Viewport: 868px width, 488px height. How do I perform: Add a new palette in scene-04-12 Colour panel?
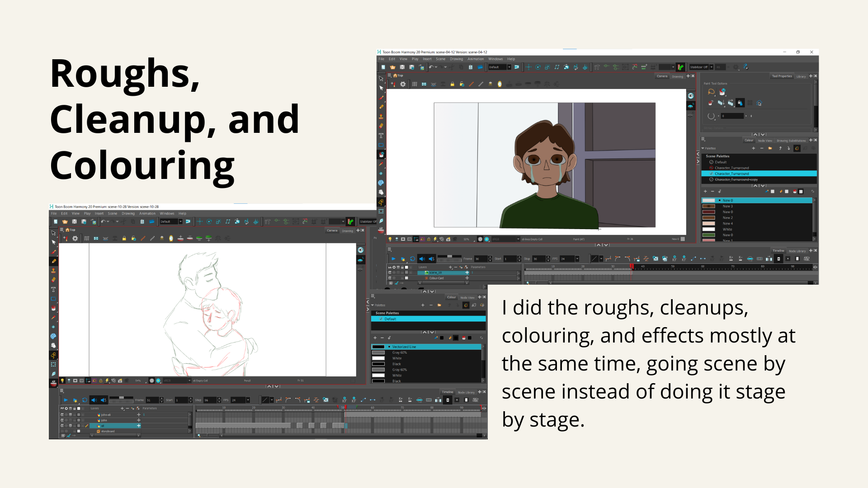click(753, 148)
